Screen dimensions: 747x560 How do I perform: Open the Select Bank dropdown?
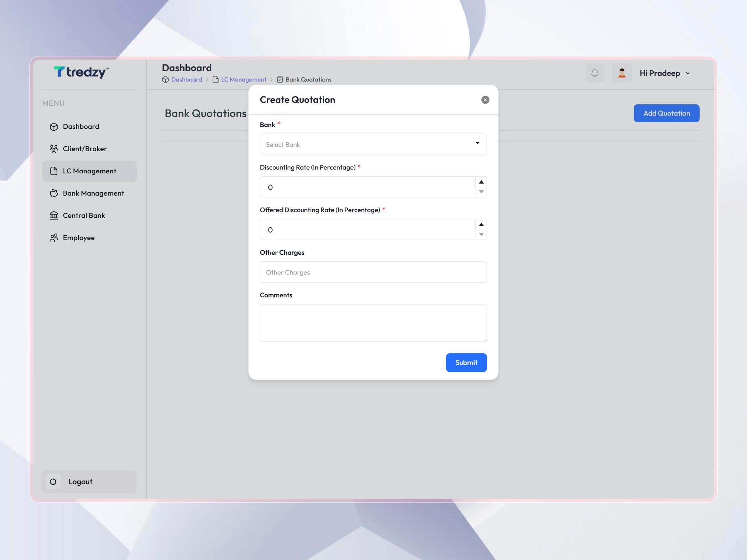tap(373, 144)
